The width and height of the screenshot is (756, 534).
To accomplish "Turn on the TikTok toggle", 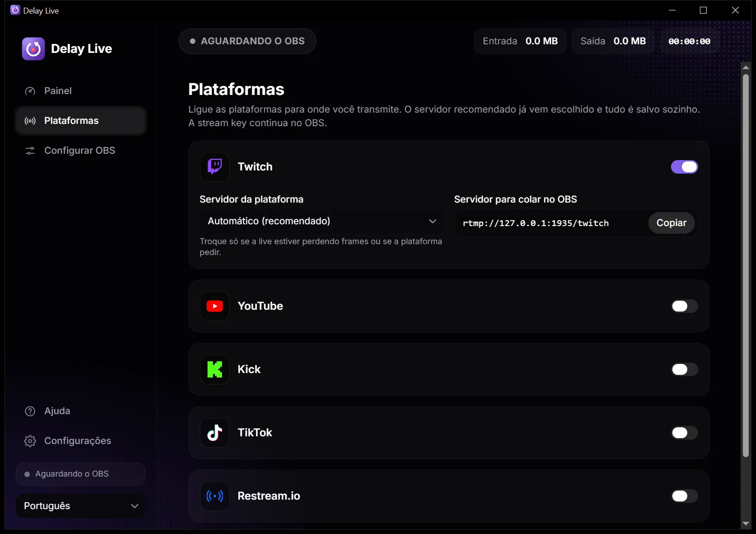I will coord(684,433).
